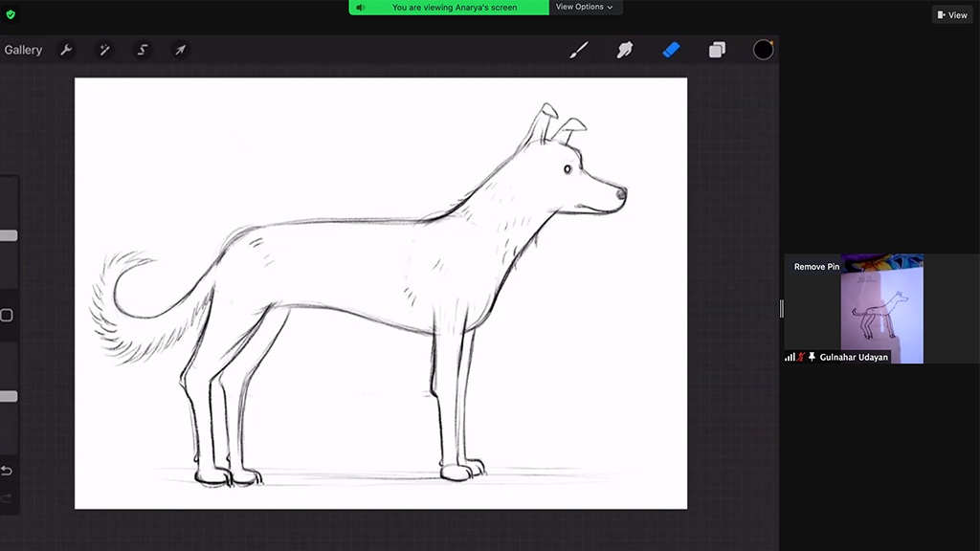This screenshot has width=980, height=551.
Task: Open the Zoom View layout menu
Action: pos(952,14)
